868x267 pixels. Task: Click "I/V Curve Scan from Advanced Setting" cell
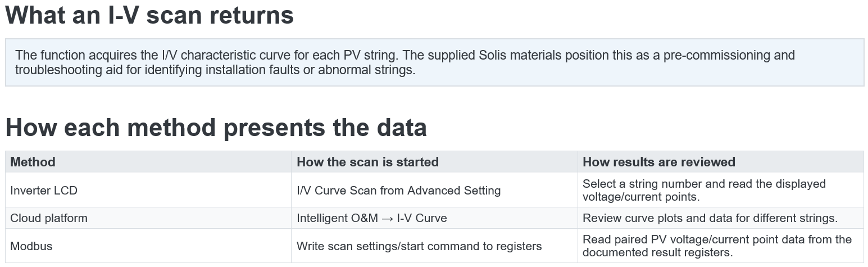434,190
